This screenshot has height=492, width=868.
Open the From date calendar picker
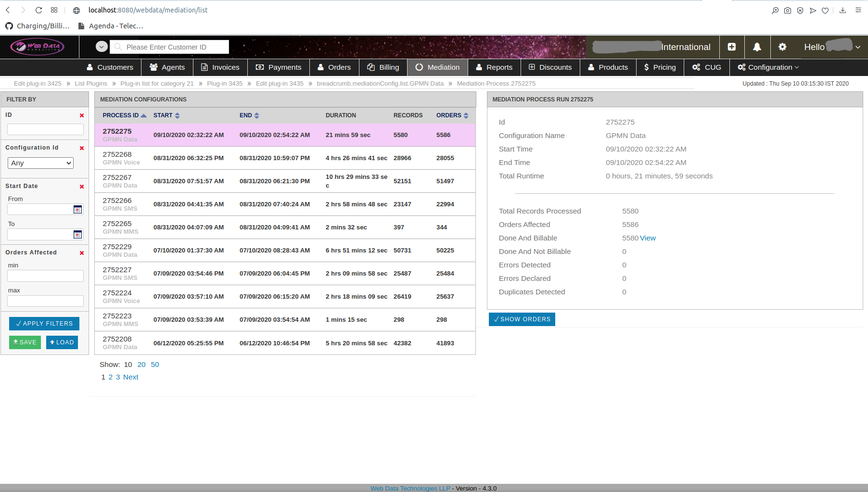(77, 209)
